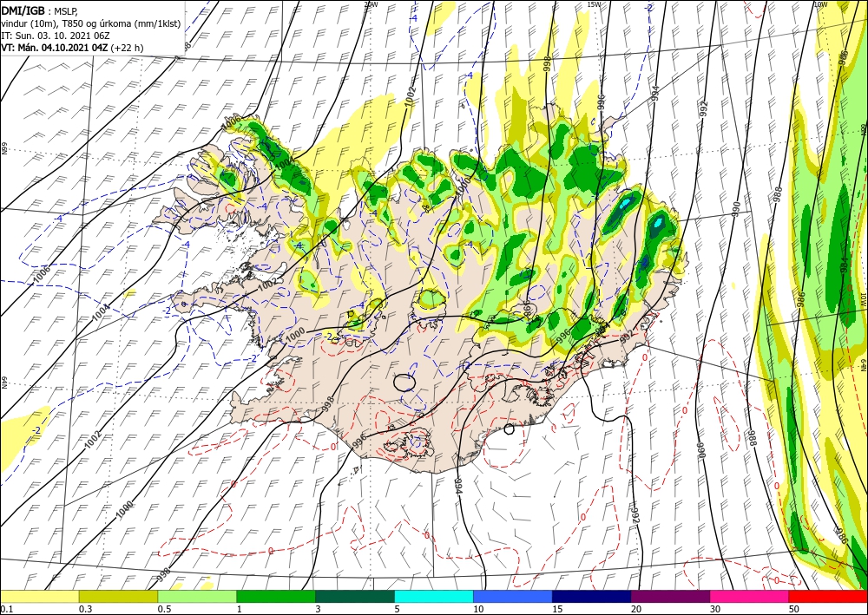
Task: Click the light green 0.5–1 legend swatch
Action: coord(197,596)
